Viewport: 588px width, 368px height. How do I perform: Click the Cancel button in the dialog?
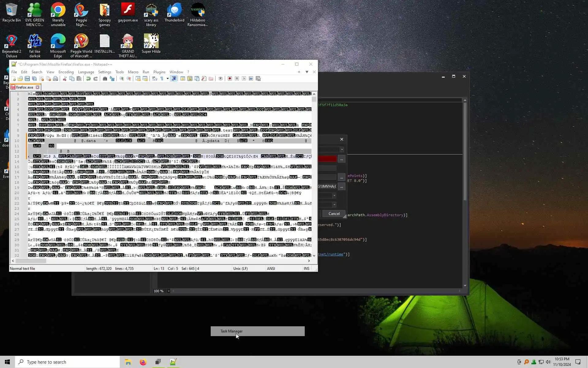click(x=334, y=214)
